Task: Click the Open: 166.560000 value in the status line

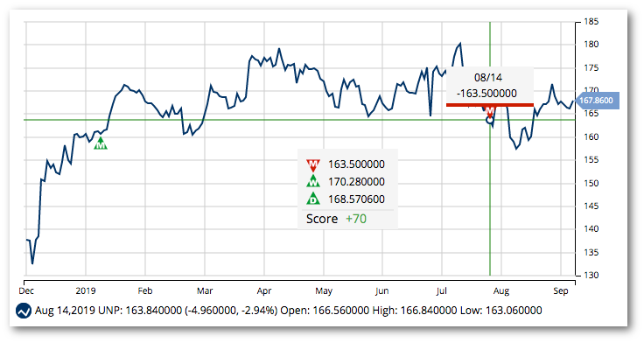Action: click(x=325, y=311)
